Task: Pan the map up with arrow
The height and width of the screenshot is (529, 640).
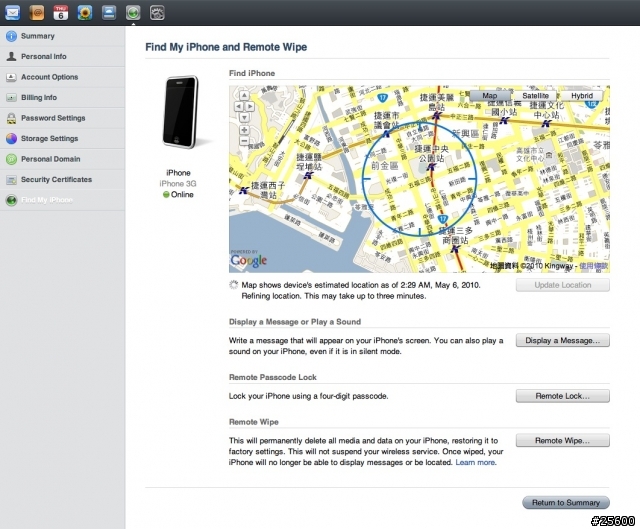Action: coord(244,96)
